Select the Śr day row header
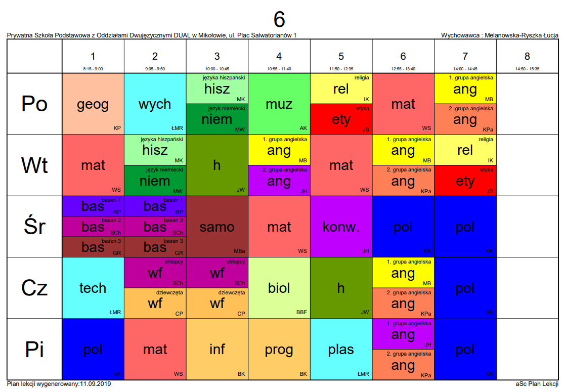 [34, 227]
